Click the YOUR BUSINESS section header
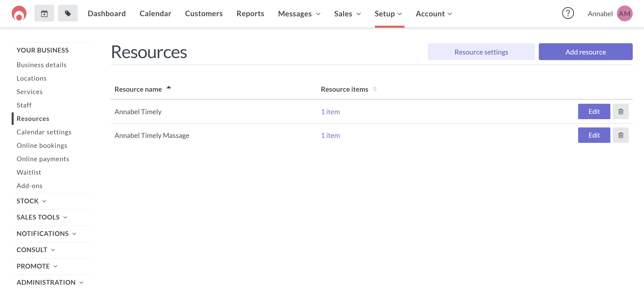 tap(43, 50)
